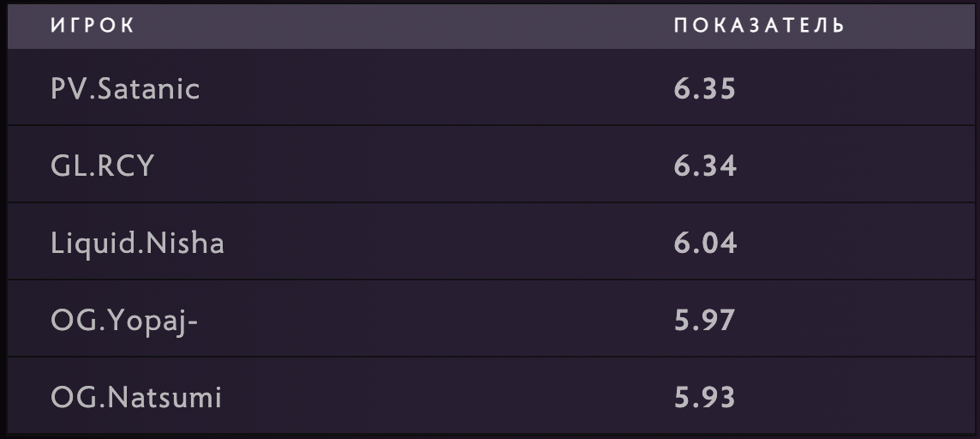Viewport: 980px width, 439px height.
Task: Click the 6.35 score value
Action: pyautogui.click(x=704, y=88)
